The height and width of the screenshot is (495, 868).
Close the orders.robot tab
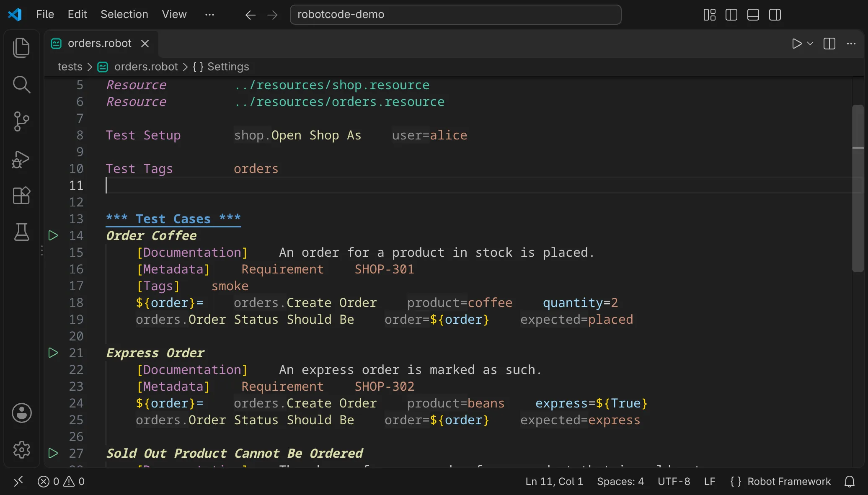(145, 44)
